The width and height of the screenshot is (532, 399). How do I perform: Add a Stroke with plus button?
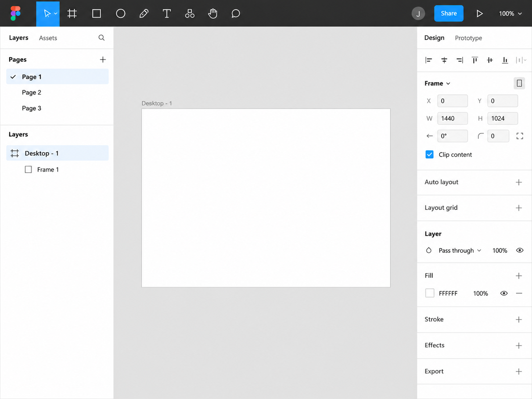tap(519, 320)
